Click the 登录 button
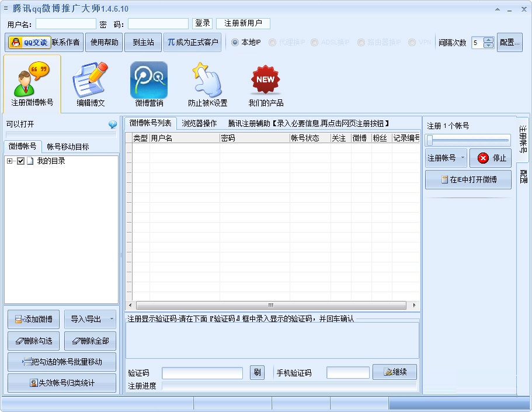The width and height of the screenshot is (532, 412). click(203, 23)
